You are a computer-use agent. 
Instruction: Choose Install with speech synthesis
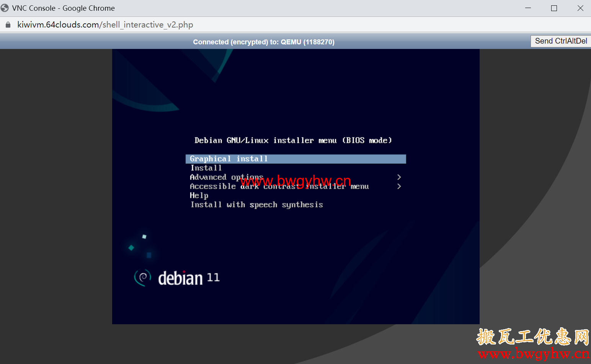click(x=256, y=205)
